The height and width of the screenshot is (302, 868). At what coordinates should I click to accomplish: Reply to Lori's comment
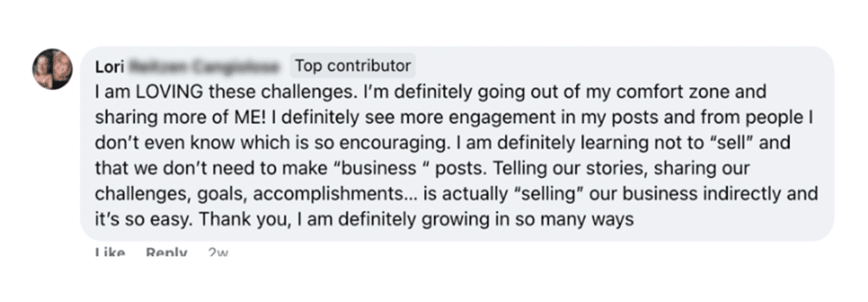(167, 253)
